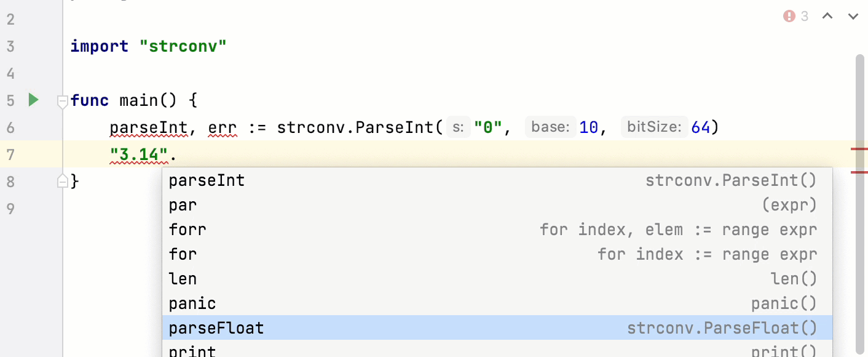Click line number 9 in gutter
Viewport: 868px width, 357px height.
click(x=10, y=208)
